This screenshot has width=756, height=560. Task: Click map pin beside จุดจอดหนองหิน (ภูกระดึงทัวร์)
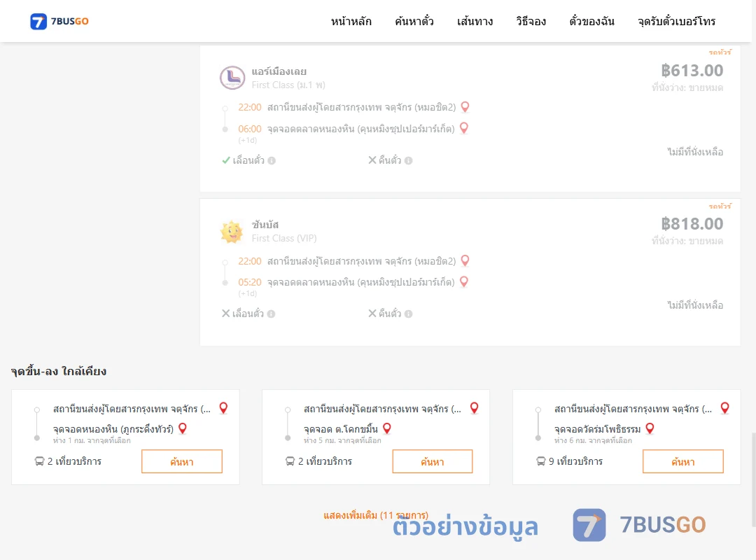click(x=183, y=428)
